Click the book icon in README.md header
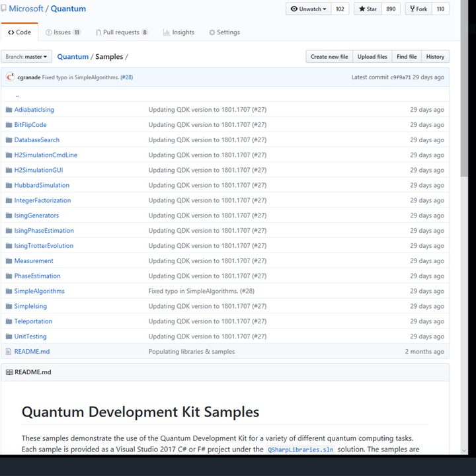Image resolution: width=476 pixels, height=476 pixels. point(9,372)
